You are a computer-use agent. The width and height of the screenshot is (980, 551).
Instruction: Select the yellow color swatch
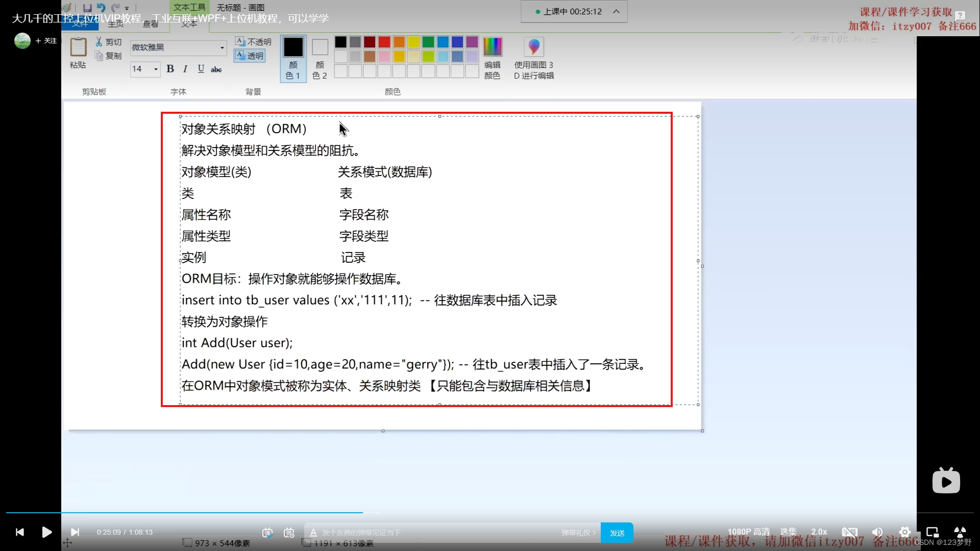(414, 42)
